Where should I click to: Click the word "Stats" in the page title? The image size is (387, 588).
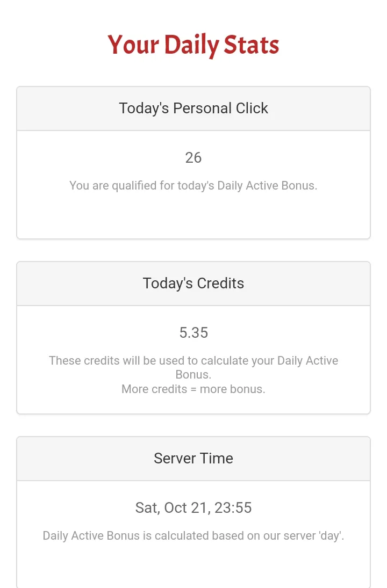click(x=251, y=45)
